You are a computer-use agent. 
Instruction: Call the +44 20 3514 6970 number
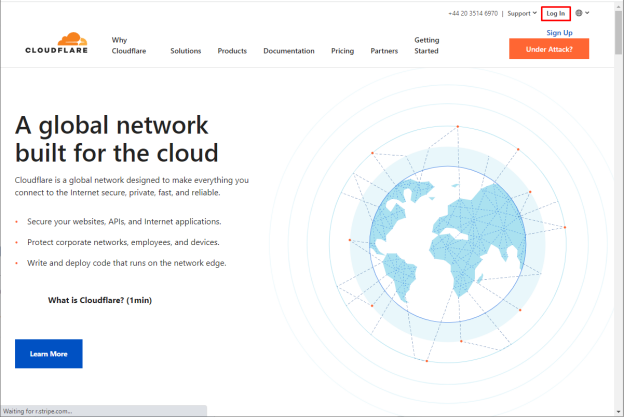473,14
